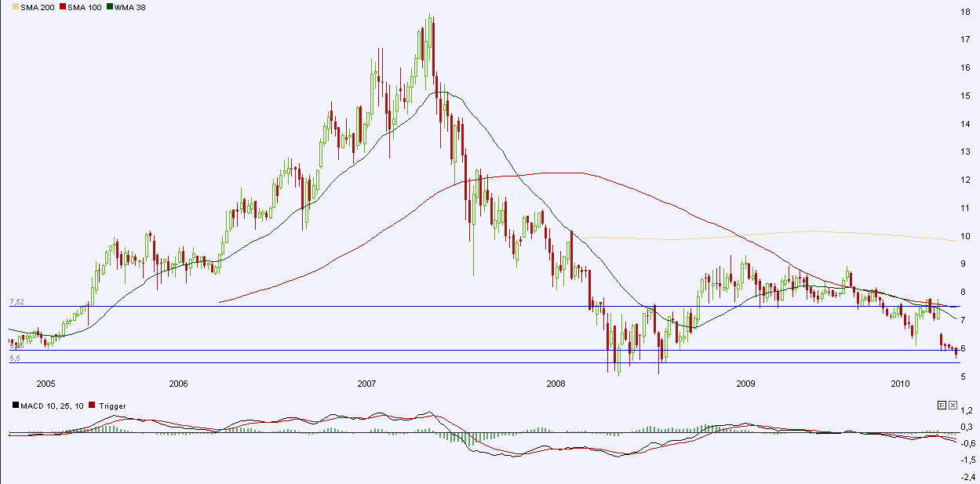Select the 7,52 horizontal line label
This screenshot has width=980, height=484.
point(16,302)
